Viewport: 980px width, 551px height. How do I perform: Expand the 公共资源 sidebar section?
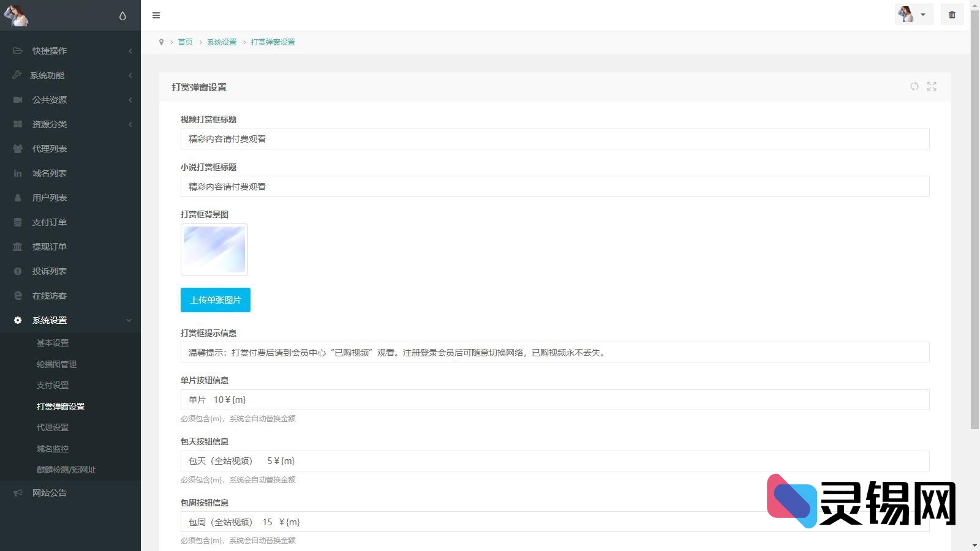pos(49,99)
